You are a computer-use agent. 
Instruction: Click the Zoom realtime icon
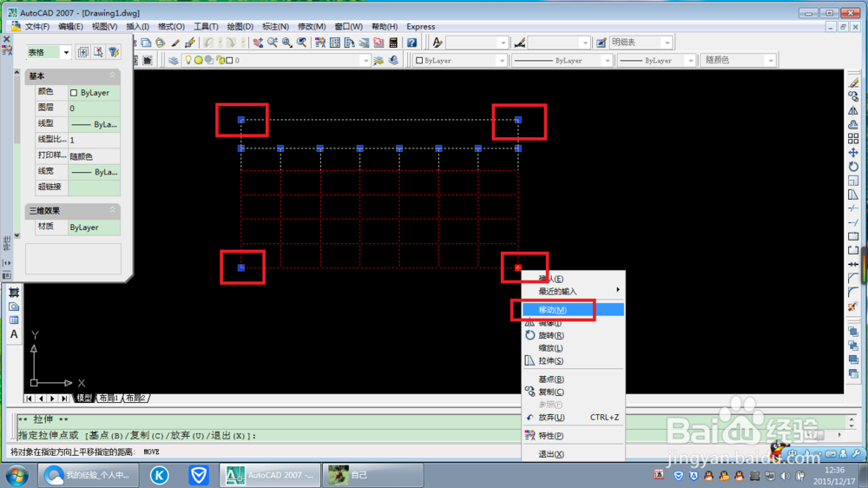tap(273, 43)
